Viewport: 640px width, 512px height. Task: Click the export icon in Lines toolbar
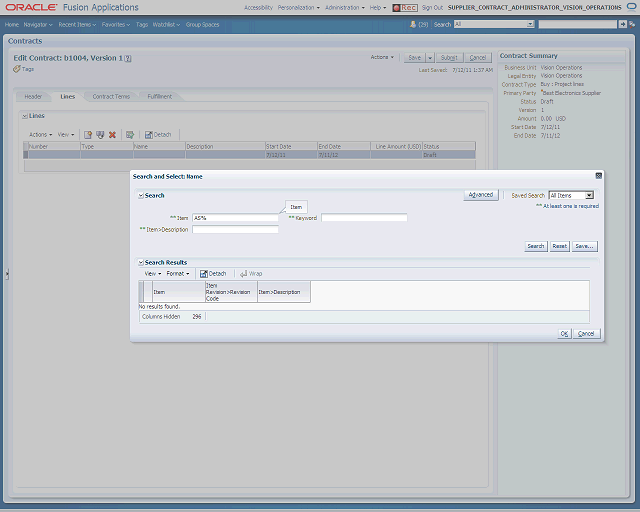(x=130, y=135)
